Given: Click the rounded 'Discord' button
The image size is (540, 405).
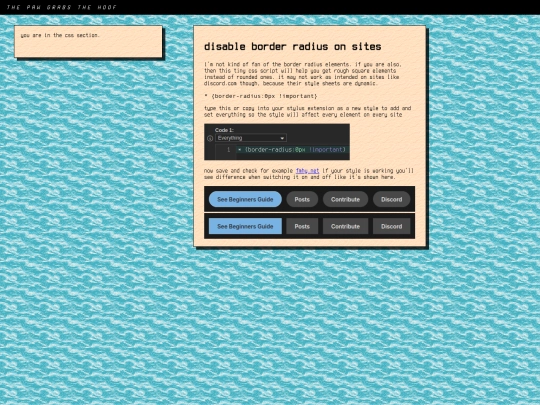Looking at the screenshot, I should (x=392, y=199).
